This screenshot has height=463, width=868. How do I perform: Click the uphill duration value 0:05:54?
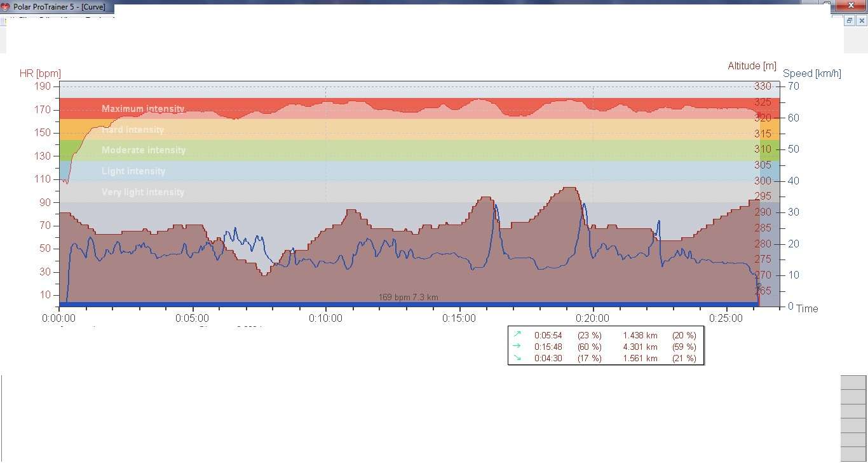point(549,335)
